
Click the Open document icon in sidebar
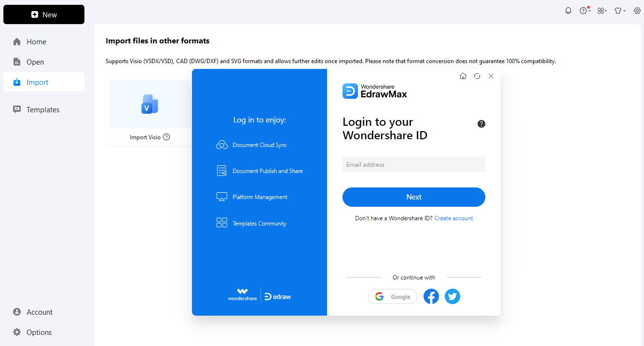[17, 62]
